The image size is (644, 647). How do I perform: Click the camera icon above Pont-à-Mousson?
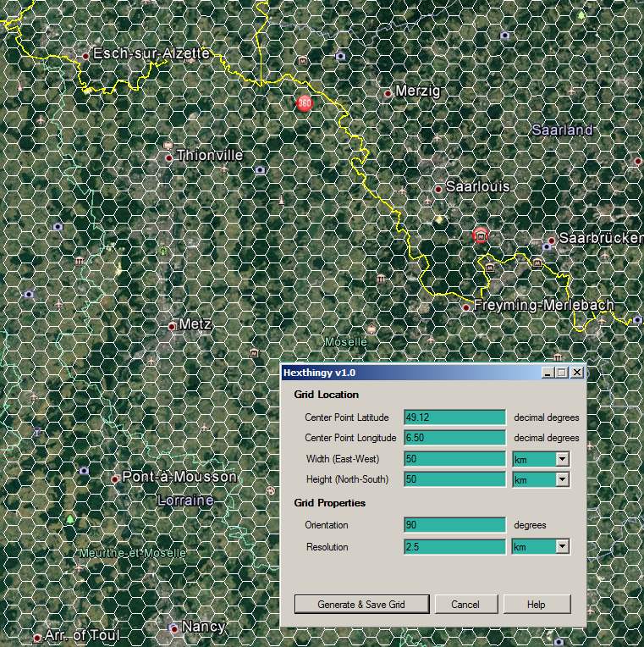click(x=84, y=470)
